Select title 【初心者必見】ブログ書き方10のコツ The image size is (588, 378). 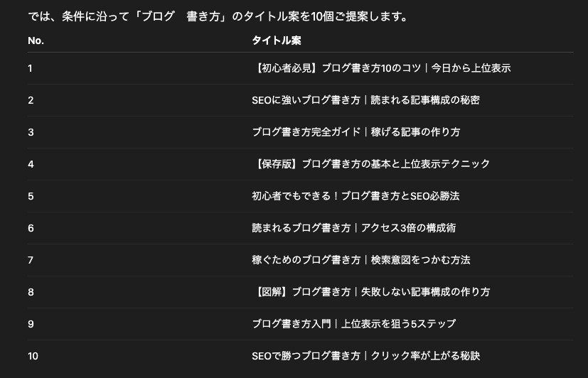pyautogui.click(x=381, y=68)
